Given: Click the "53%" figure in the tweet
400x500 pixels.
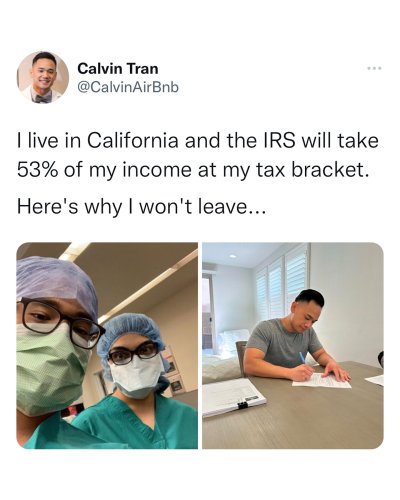Looking at the screenshot, I should coord(38,170).
